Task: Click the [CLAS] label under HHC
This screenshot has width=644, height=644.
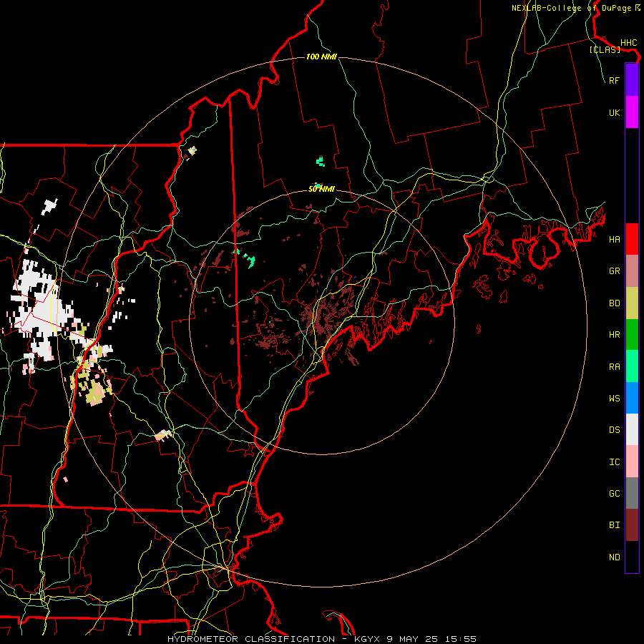Action: coord(605,49)
